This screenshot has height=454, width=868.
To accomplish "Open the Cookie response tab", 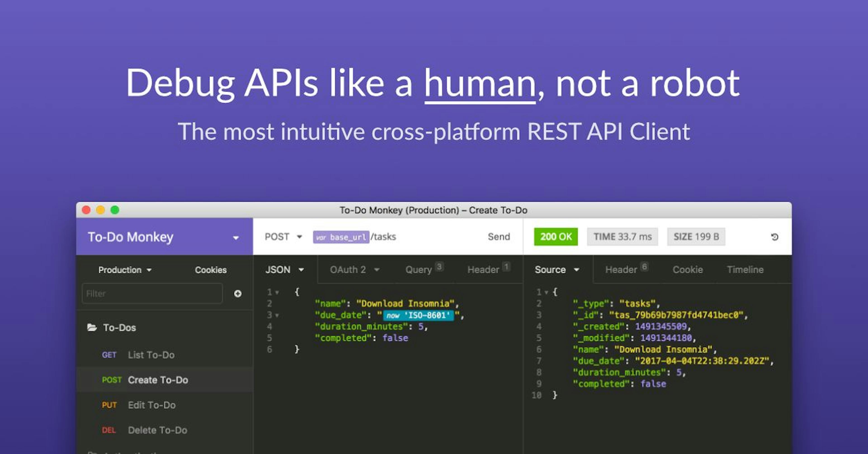I will pos(687,270).
